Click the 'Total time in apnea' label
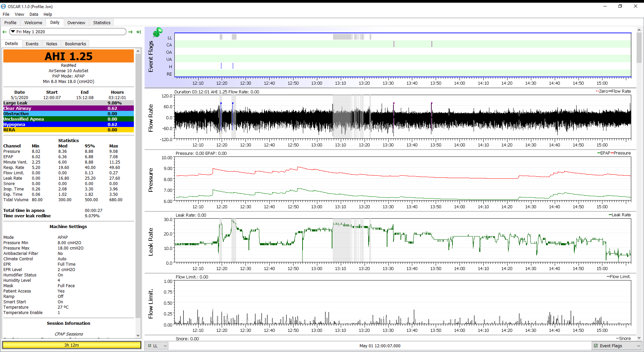 point(24,211)
